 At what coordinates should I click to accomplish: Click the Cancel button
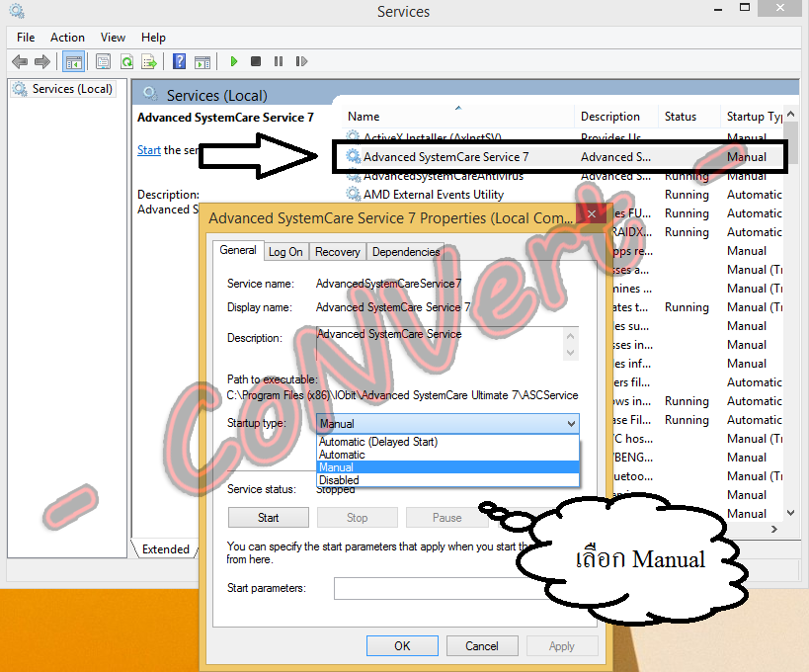[482, 646]
